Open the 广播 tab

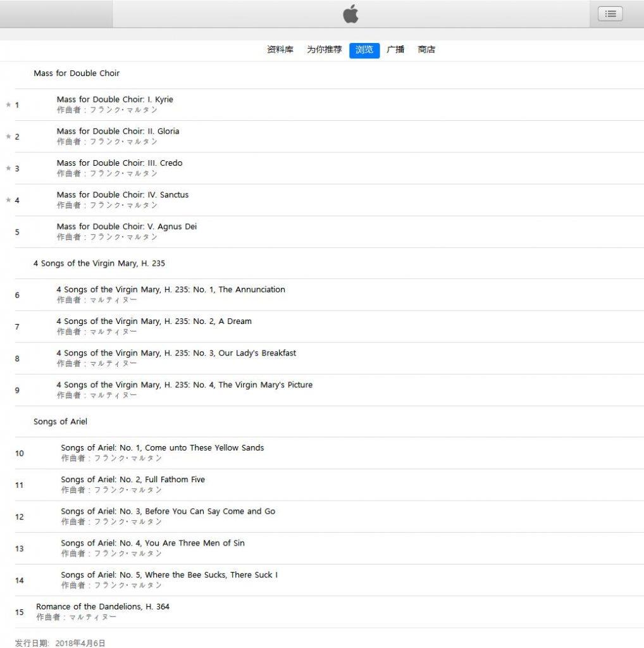point(395,49)
